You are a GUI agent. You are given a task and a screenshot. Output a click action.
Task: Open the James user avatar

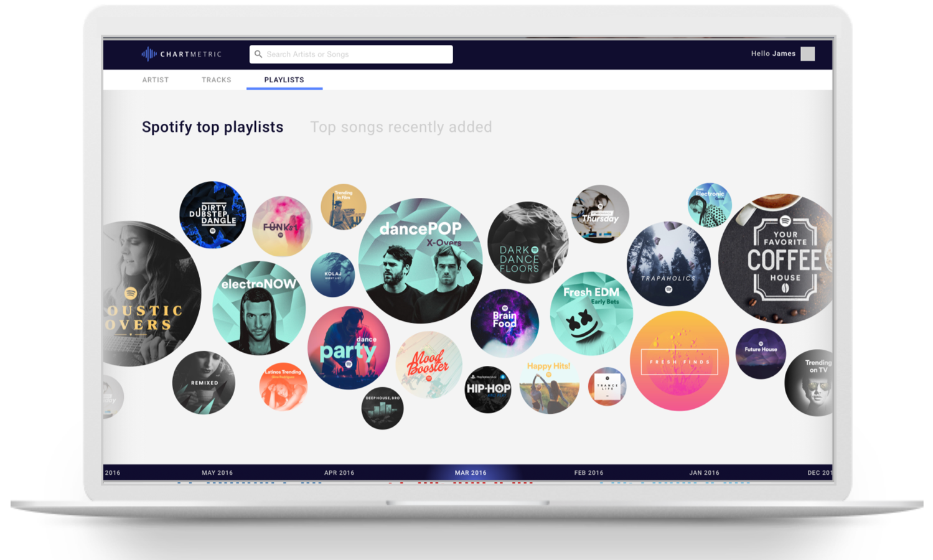807,54
